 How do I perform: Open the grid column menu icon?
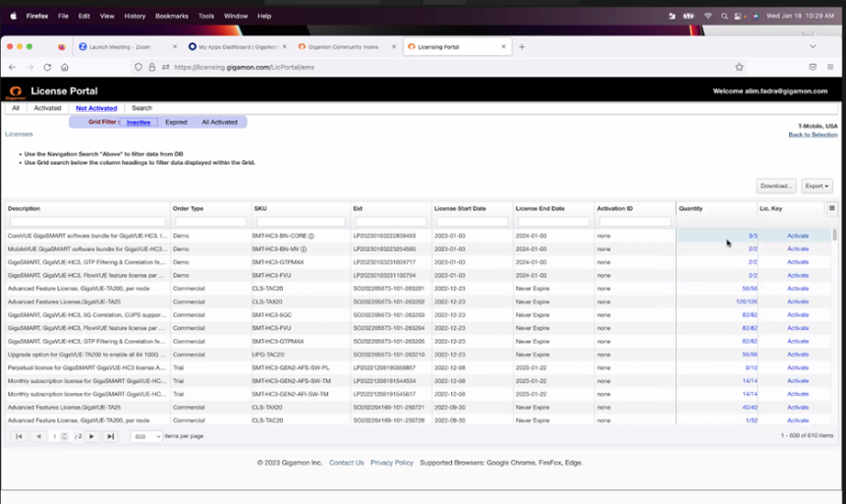click(831, 208)
